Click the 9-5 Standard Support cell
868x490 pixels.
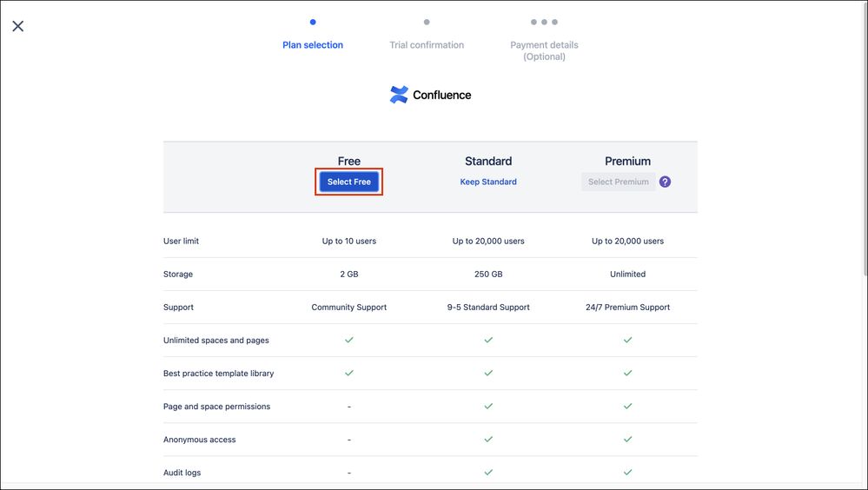click(x=488, y=308)
